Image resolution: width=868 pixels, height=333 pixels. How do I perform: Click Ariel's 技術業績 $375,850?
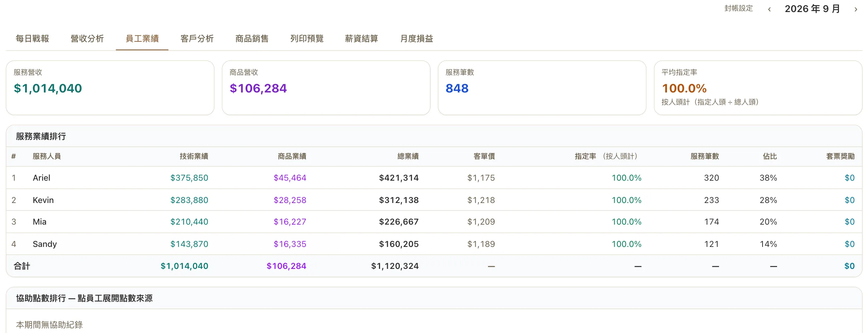click(189, 178)
